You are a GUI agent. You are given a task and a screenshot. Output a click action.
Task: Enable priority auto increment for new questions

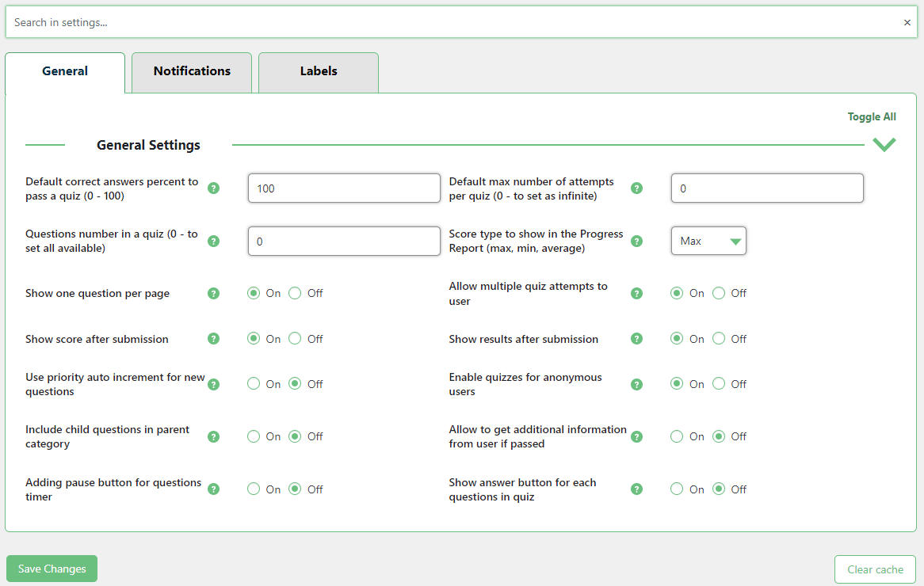pyautogui.click(x=254, y=384)
